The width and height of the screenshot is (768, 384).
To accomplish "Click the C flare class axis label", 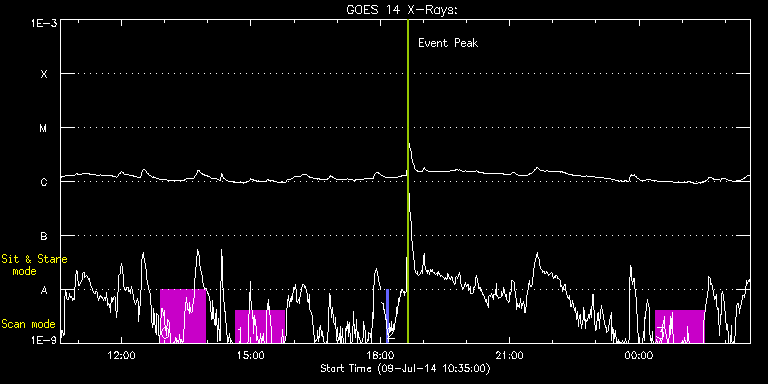I will 44,182.
